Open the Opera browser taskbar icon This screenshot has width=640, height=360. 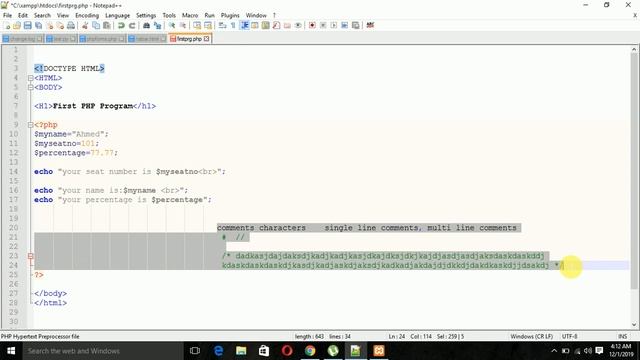tap(287, 351)
